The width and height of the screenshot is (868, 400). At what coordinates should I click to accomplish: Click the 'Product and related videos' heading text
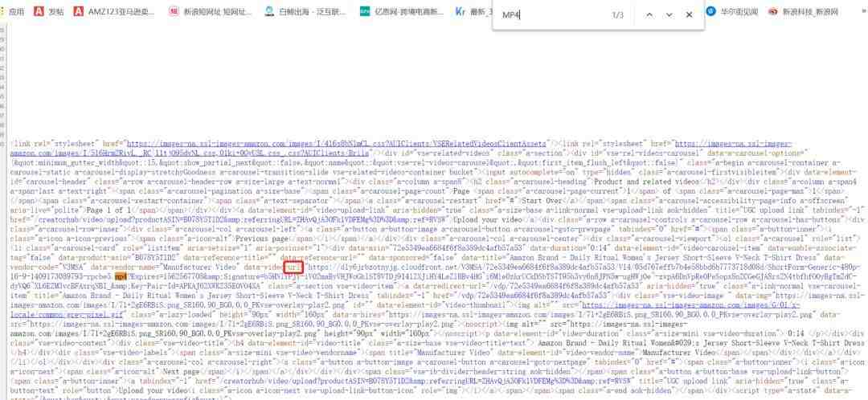tap(645, 181)
